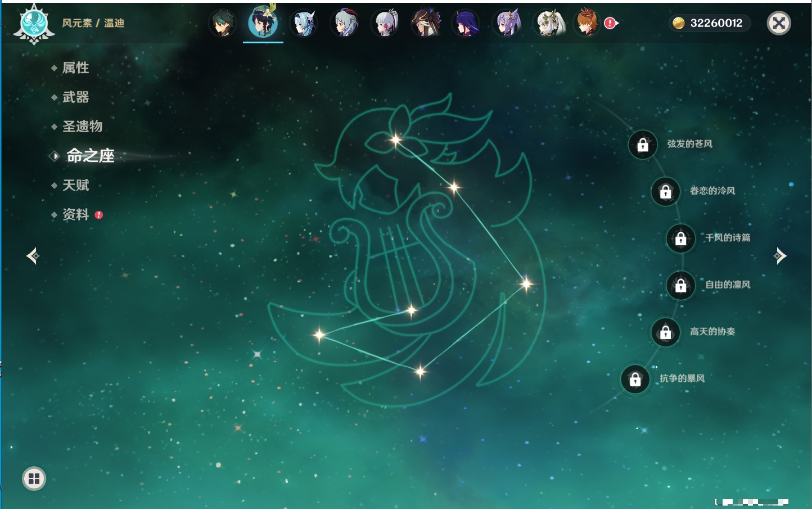Choose Ganyu's avatar with red horns
812x509 pixels.
pyautogui.click(x=345, y=24)
